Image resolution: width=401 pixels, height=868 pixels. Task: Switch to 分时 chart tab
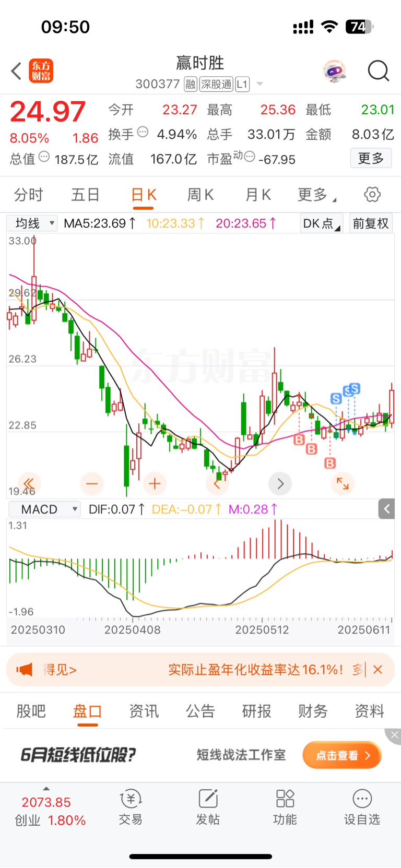[x=29, y=195]
